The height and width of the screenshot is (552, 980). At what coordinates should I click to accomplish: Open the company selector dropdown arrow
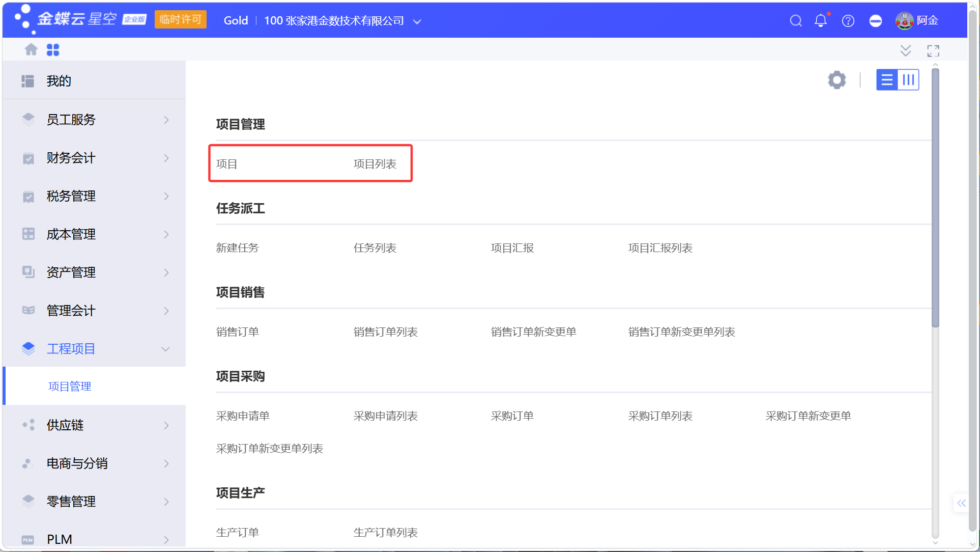[x=417, y=21]
